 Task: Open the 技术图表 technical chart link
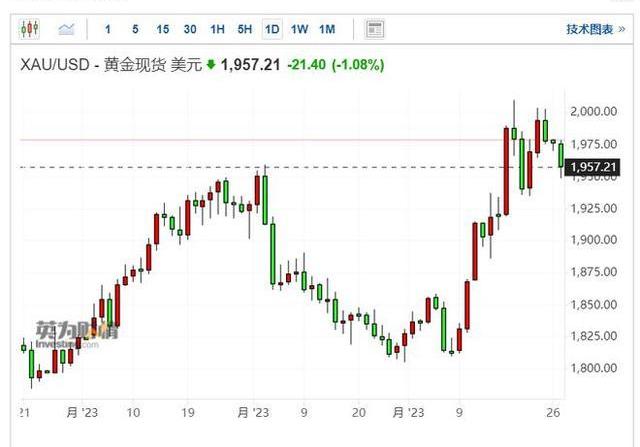click(x=596, y=29)
